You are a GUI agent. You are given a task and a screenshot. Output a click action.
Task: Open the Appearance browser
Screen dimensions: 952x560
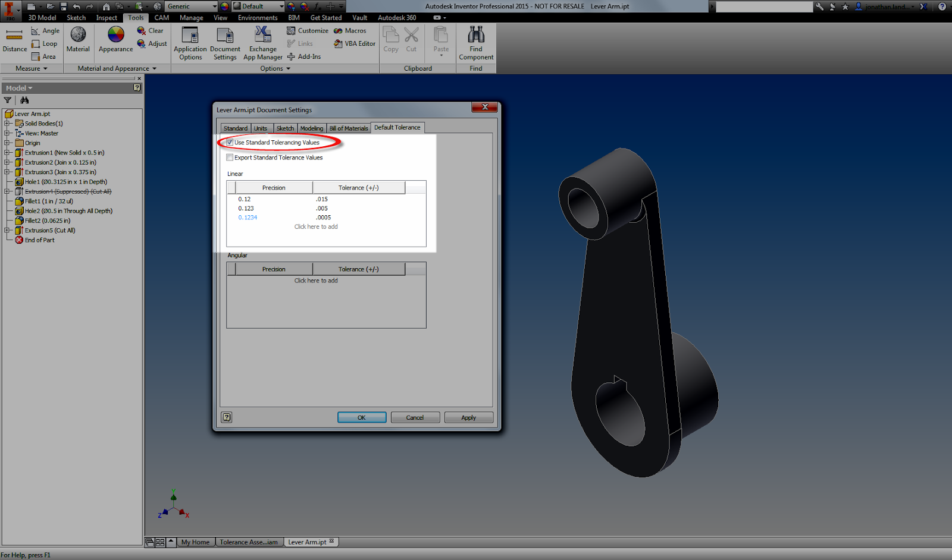(x=116, y=40)
